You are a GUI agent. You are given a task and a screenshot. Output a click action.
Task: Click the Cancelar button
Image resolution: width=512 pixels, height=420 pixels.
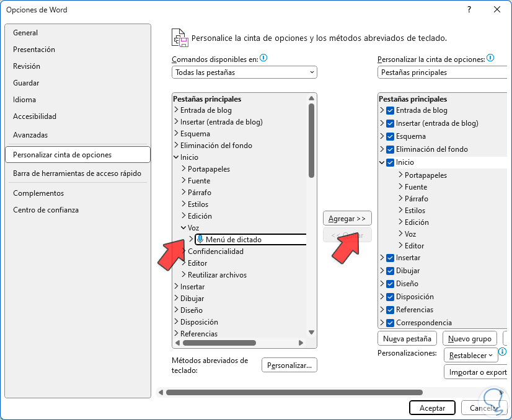pos(484,408)
